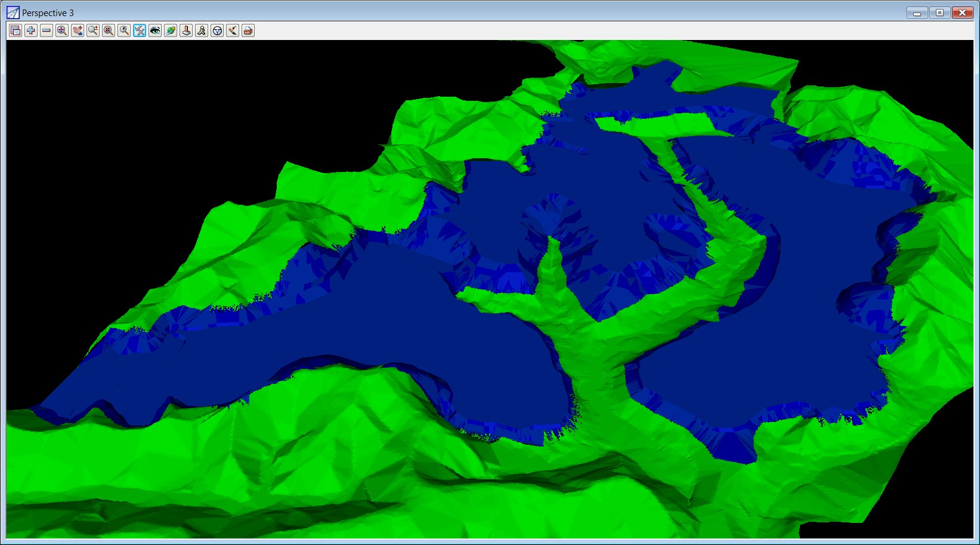Activate the hand pan tool
Screen dimensions: 980x545
tap(78, 30)
